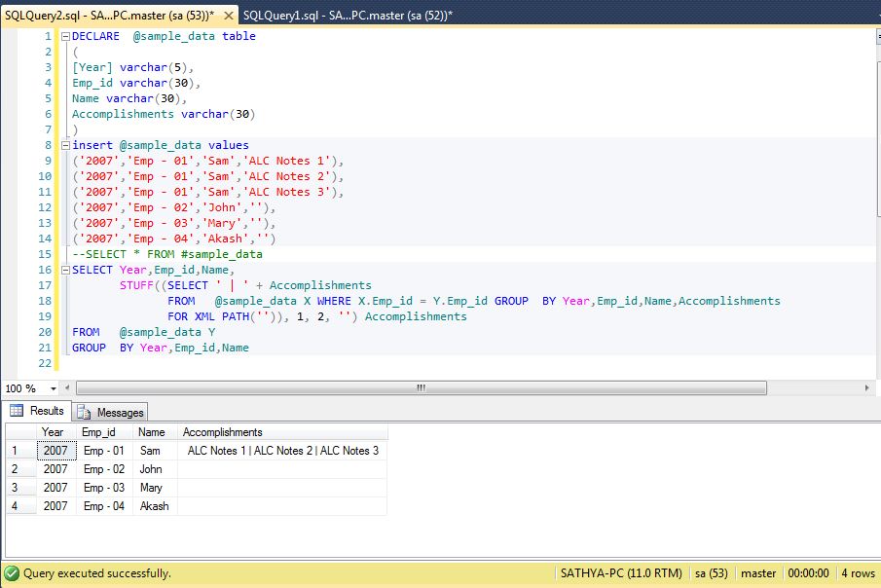This screenshot has height=588, width=881.
Task: Click the 00:00:00 elapsed time status
Action: 808,573
